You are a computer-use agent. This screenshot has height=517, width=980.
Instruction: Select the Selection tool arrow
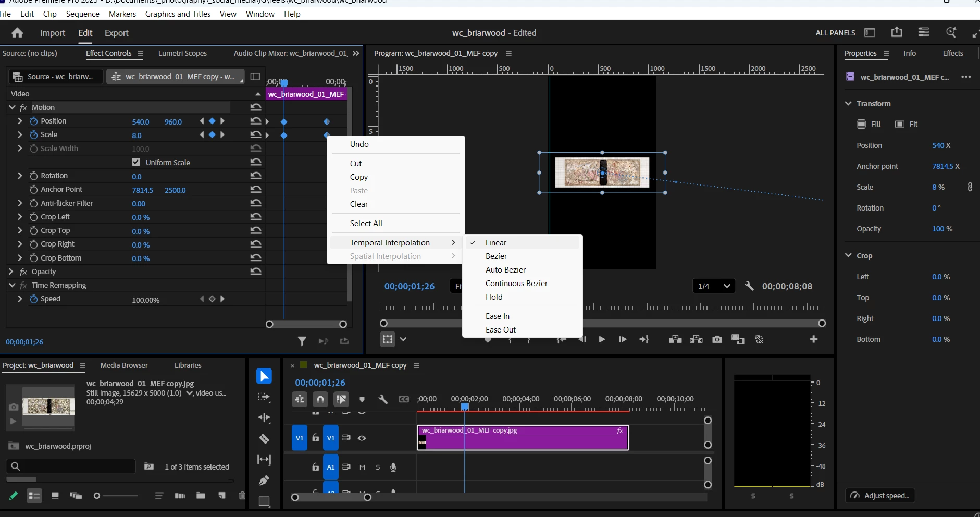tap(264, 376)
